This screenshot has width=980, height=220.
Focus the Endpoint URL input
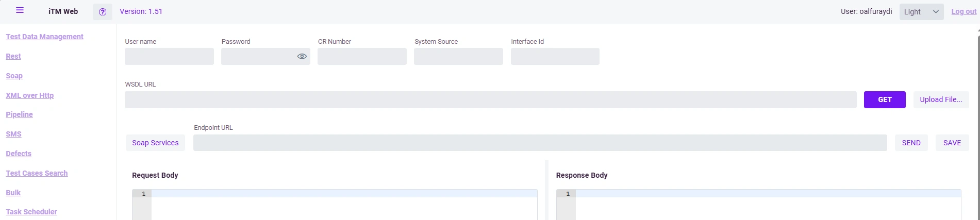coord(540,143)
